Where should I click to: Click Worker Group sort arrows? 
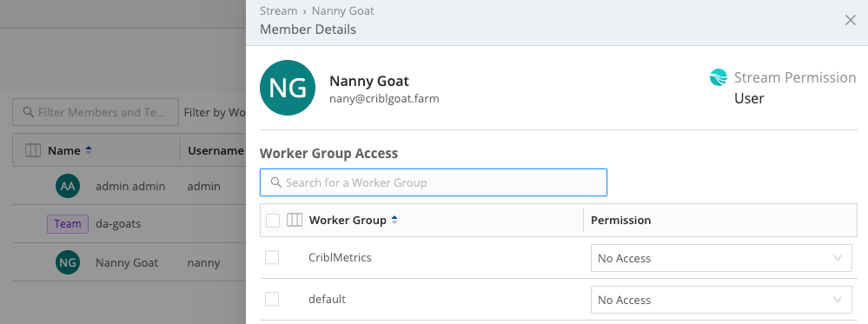394,220
